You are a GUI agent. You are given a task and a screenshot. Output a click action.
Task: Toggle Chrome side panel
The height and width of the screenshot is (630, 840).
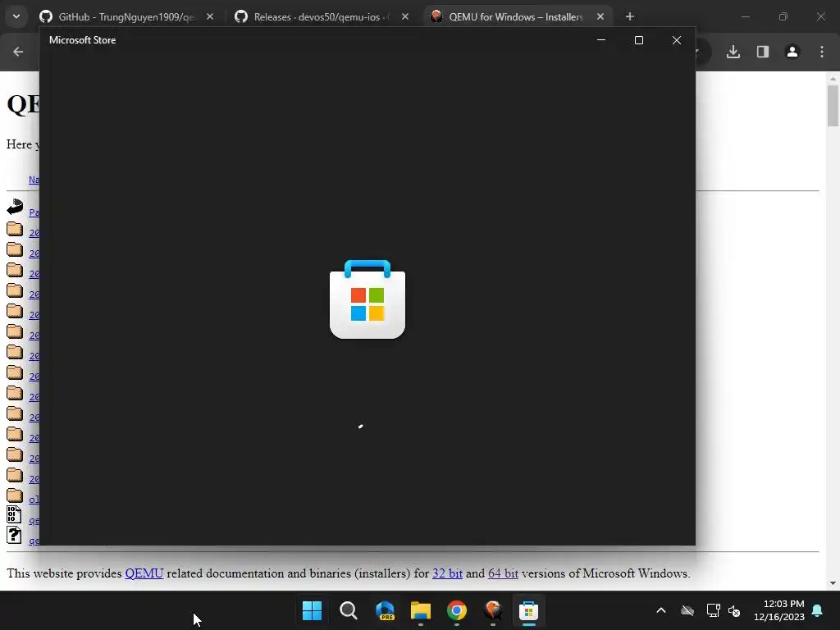[763, 52]
